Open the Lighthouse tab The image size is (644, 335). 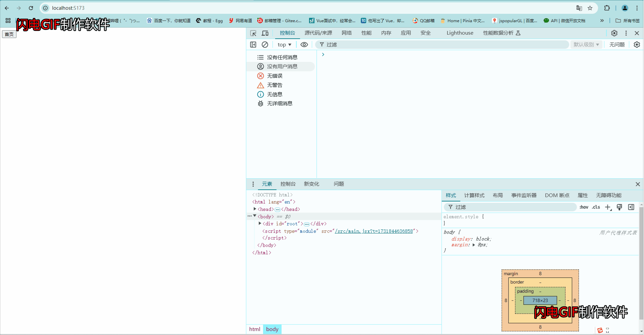pyautogui.click(x=460, y=33)
